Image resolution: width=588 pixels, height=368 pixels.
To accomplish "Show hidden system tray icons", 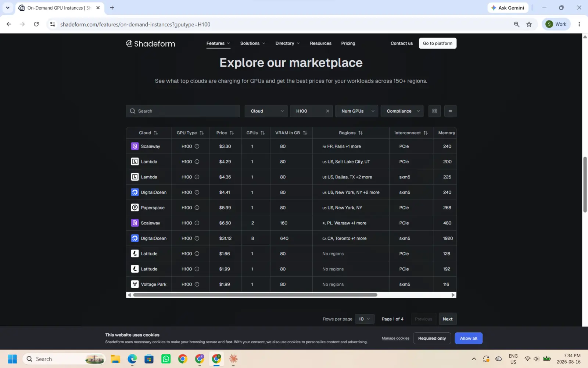I will 474,359.
